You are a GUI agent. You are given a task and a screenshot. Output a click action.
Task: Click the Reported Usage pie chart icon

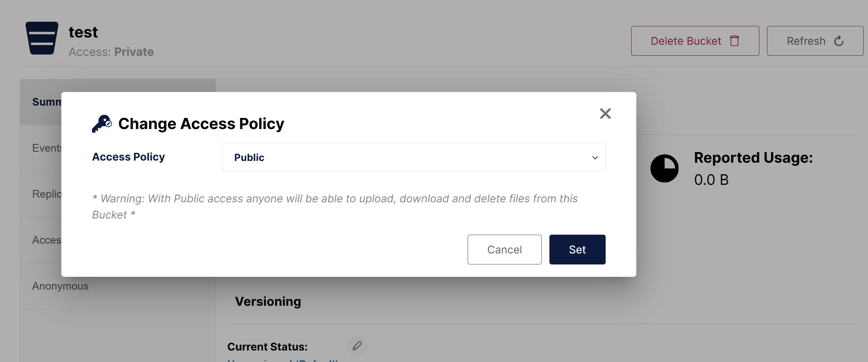point(664,169)
